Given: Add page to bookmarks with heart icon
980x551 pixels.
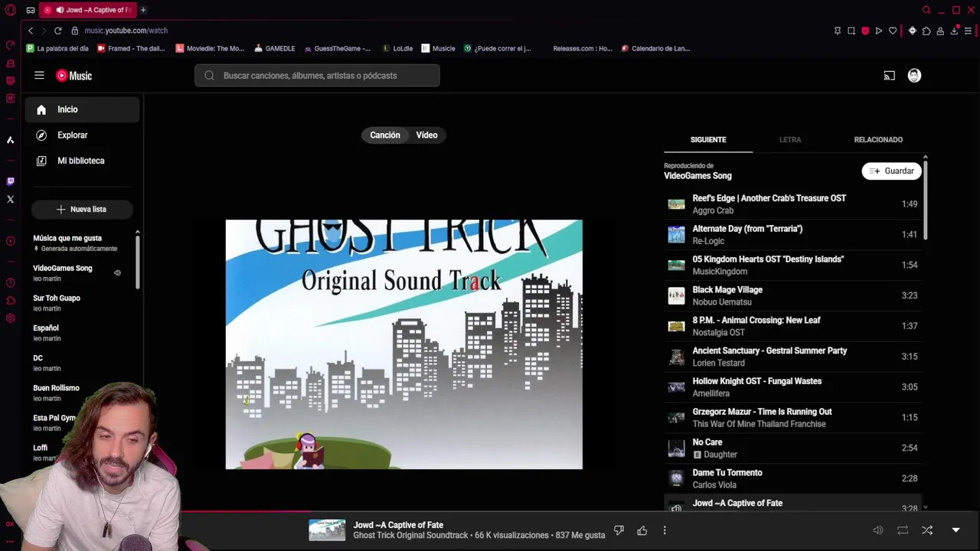Looking at the screenshot, I should click(893, 31).
